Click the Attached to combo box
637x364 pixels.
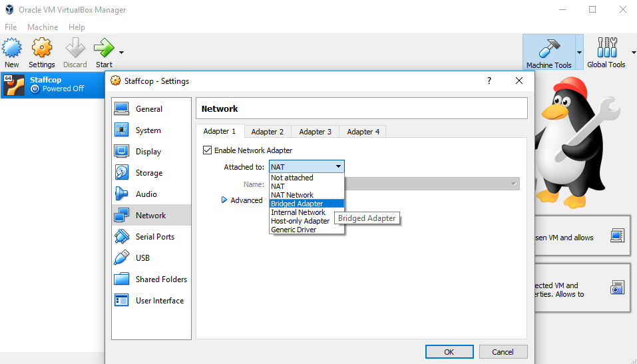pos(307,166)
